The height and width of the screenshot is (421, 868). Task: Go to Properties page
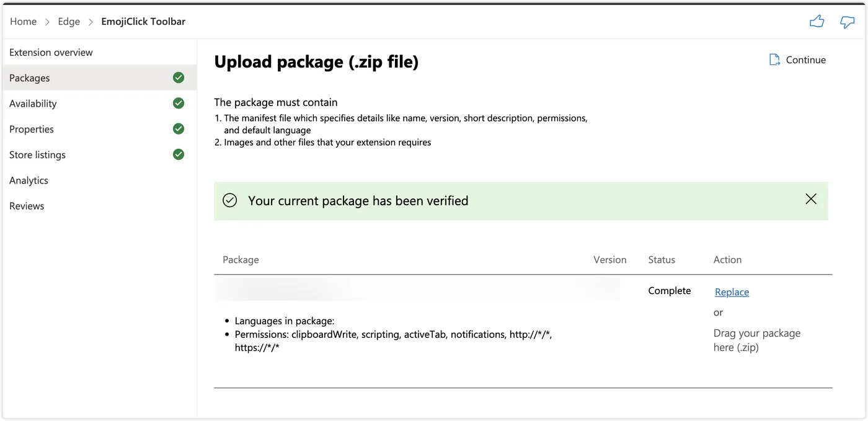[32, 129]
